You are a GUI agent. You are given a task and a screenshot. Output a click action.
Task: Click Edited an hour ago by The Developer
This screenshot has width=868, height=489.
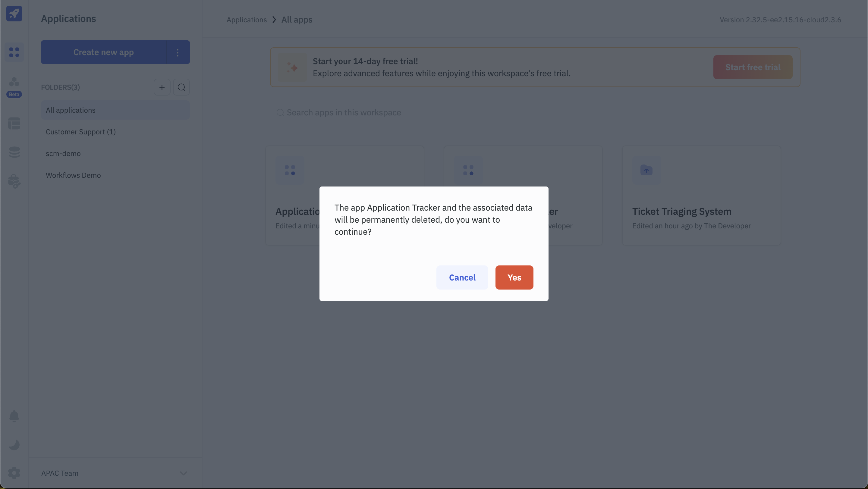click(691, 226)
